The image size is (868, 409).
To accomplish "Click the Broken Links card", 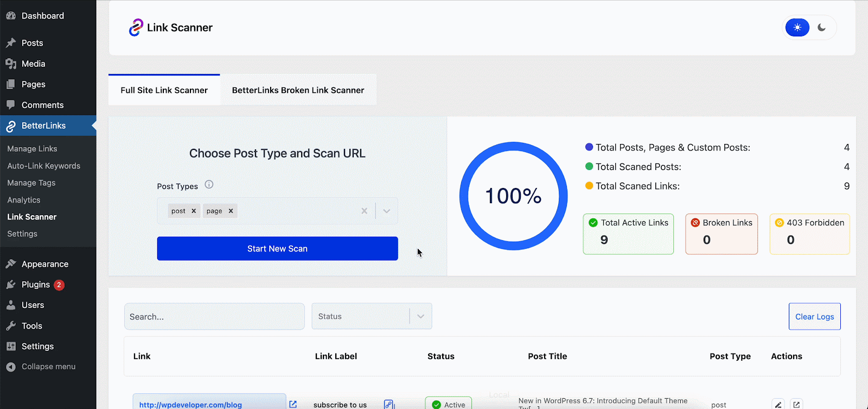I will [722, 234].
